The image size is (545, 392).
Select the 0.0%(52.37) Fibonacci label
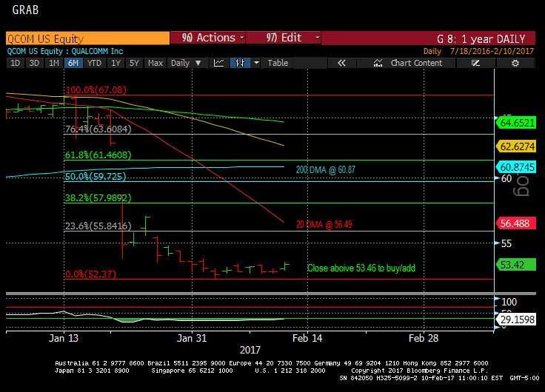coord(90,274)
